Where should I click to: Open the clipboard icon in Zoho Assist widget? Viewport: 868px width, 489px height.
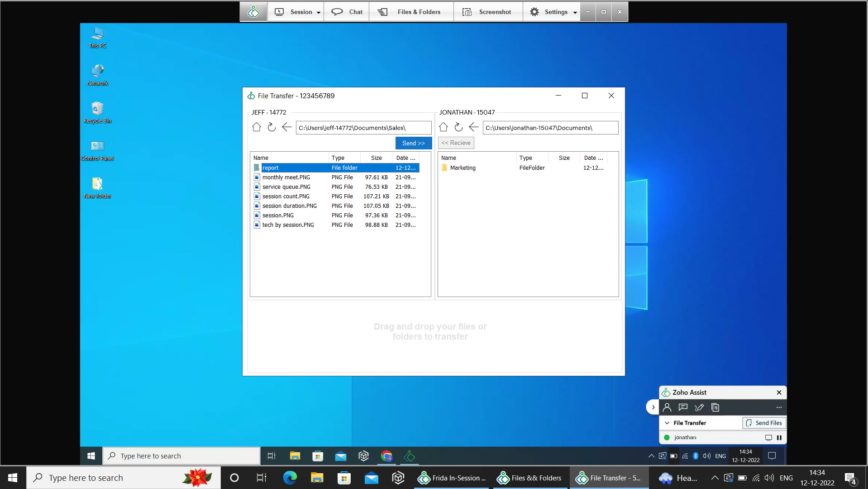click(715, 407)
